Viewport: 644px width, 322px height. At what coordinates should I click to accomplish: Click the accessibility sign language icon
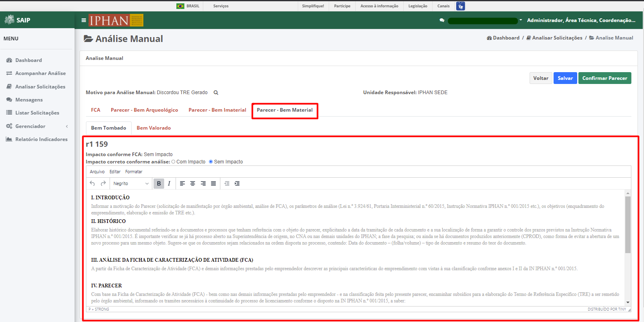(461, 6)
